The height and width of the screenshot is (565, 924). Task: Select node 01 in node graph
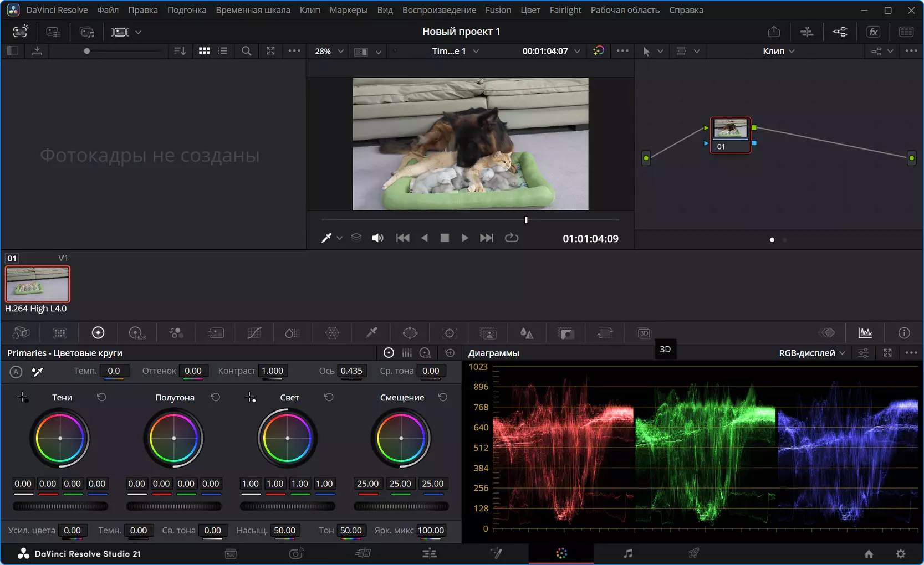(x=731, y=135)
